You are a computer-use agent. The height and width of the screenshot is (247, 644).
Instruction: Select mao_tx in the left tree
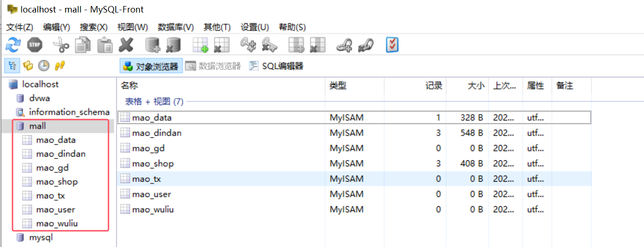tap(51, 196)
